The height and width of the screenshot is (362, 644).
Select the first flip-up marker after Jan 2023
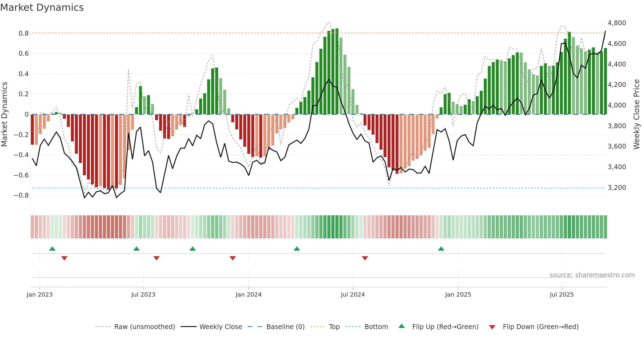click(52, 249)
